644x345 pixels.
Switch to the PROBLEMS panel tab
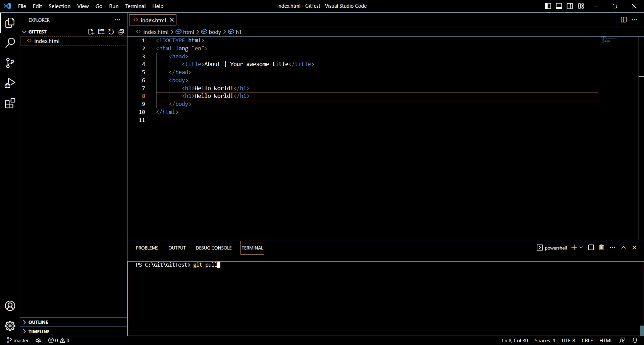point(147,248)
